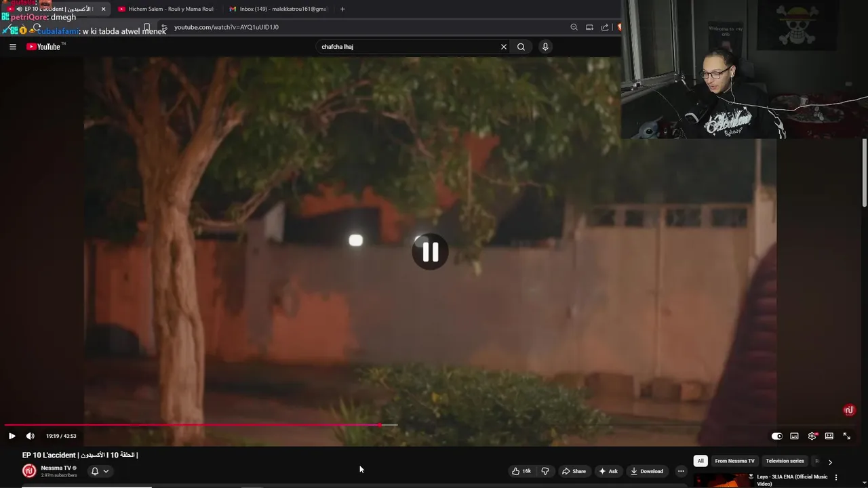Screen dimensions: 868x488
Task: Click the browser address bar URL
Action: pyautogui.click(x=226, y=27)
